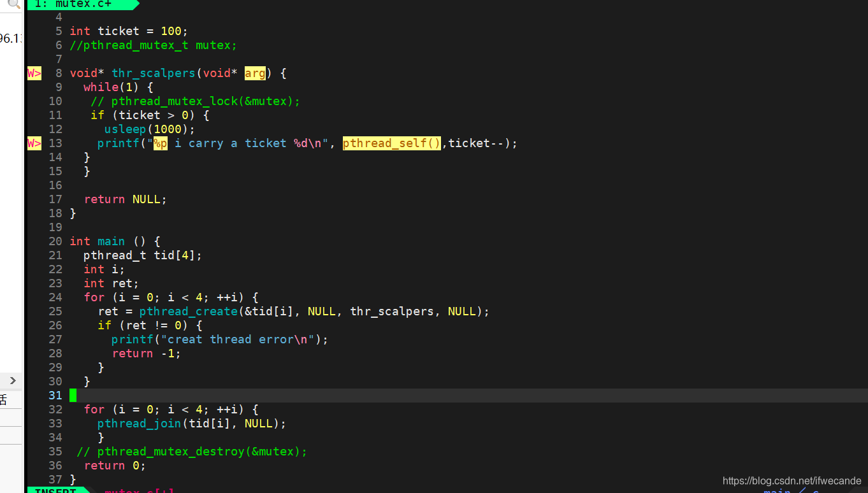Click the "int ret;" declaration
The width and height of the screenshot is (868, 493).
(112, 283)
